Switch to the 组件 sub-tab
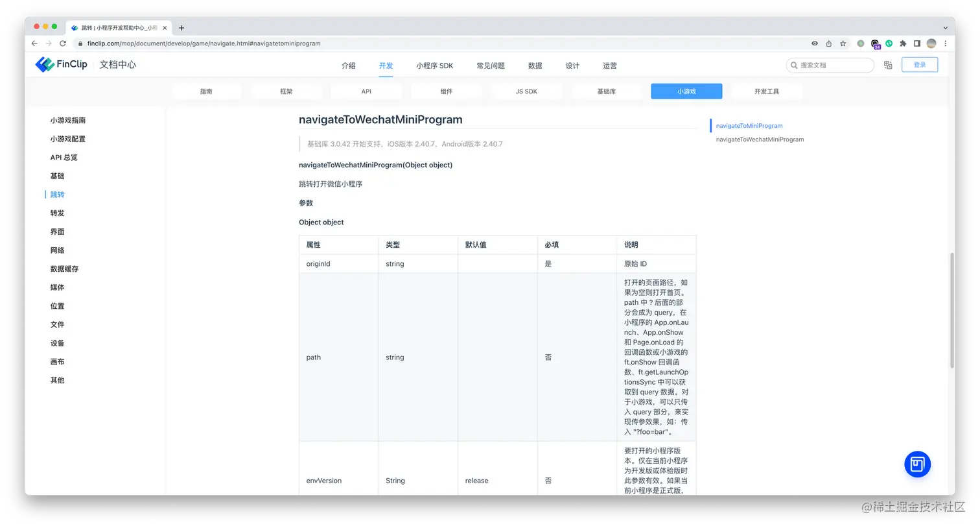This screenshot has width=980, height=528. (447, 91)
